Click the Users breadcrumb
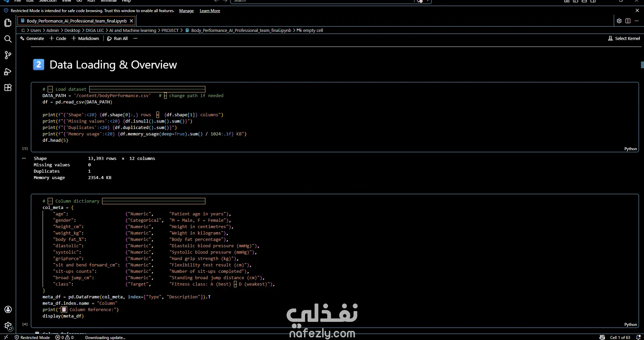 click(36, 30)
